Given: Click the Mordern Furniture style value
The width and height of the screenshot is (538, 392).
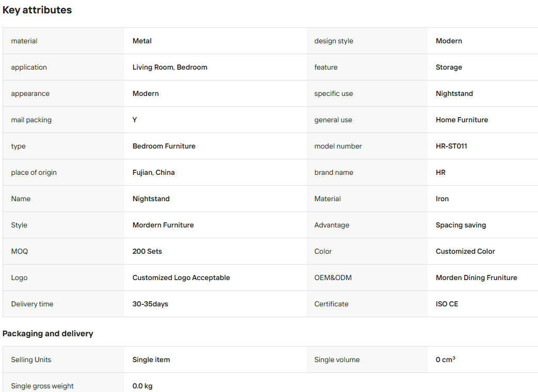Looking at the screenshot, I should point(163,225).
